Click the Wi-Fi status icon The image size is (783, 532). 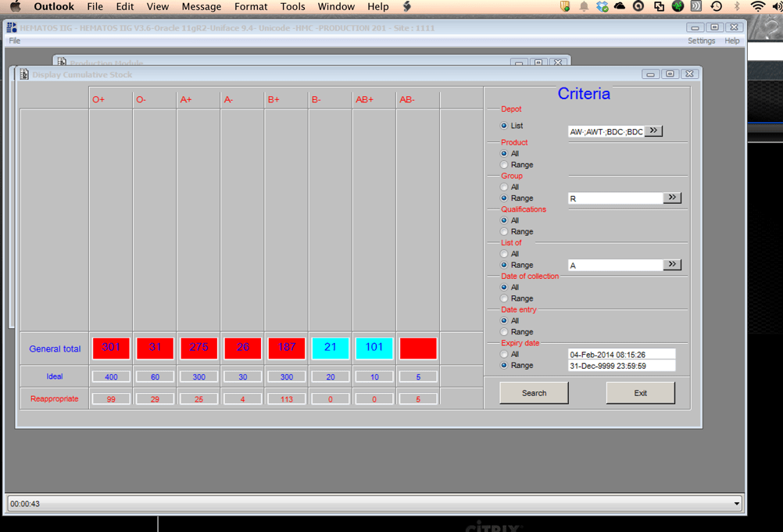[x=757, y=6]
